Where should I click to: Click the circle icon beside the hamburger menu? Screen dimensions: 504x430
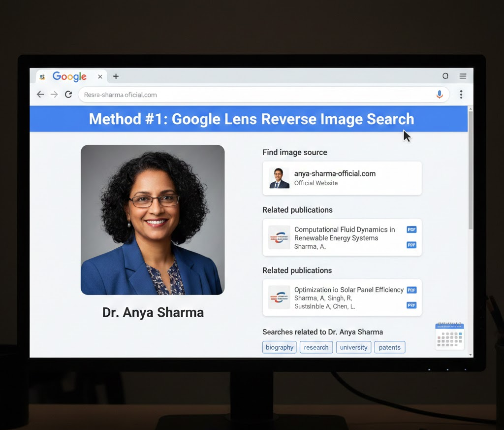(445, 76)
